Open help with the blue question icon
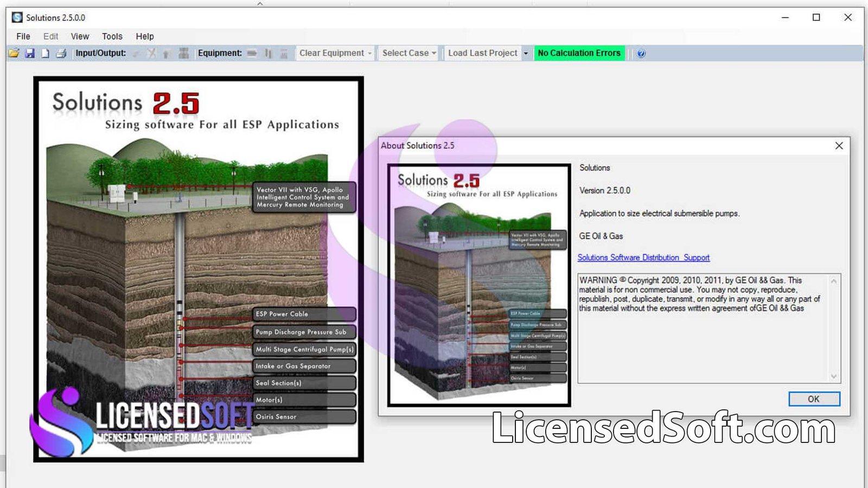This screenshot has width=868, height=488. tap(641, 53)
